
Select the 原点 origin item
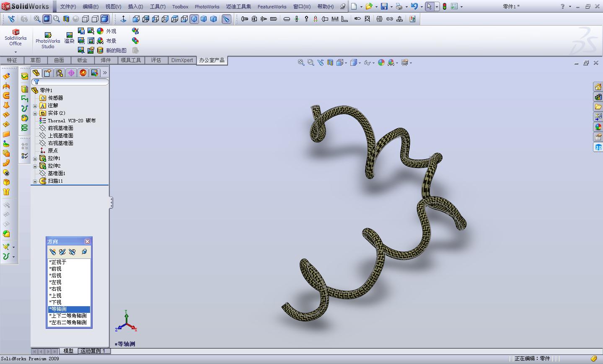pos(49,151)
